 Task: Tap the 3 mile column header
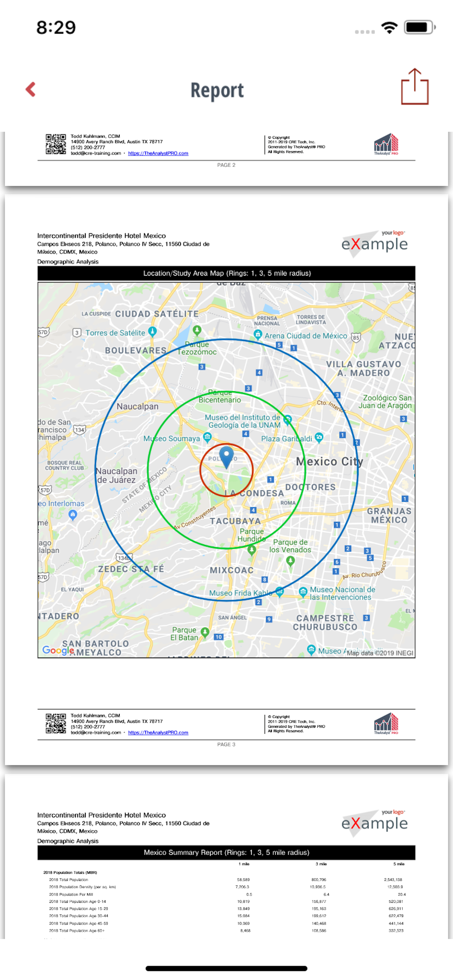[321, 864]
